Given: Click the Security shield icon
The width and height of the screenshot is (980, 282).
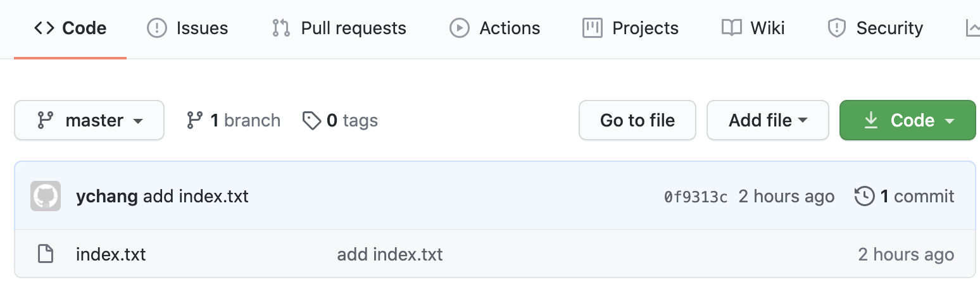Looking at the screenshot, I should point(837,28).
